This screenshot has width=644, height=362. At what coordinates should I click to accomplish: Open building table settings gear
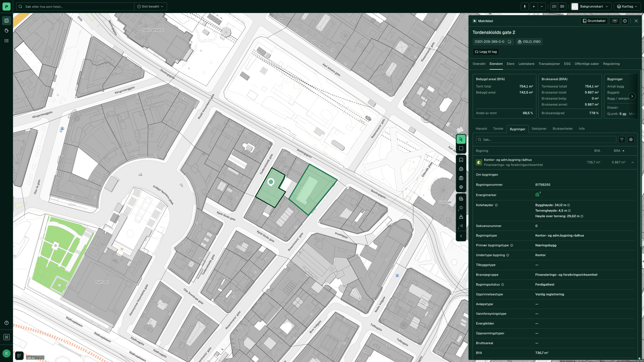[x=631, y=140]
